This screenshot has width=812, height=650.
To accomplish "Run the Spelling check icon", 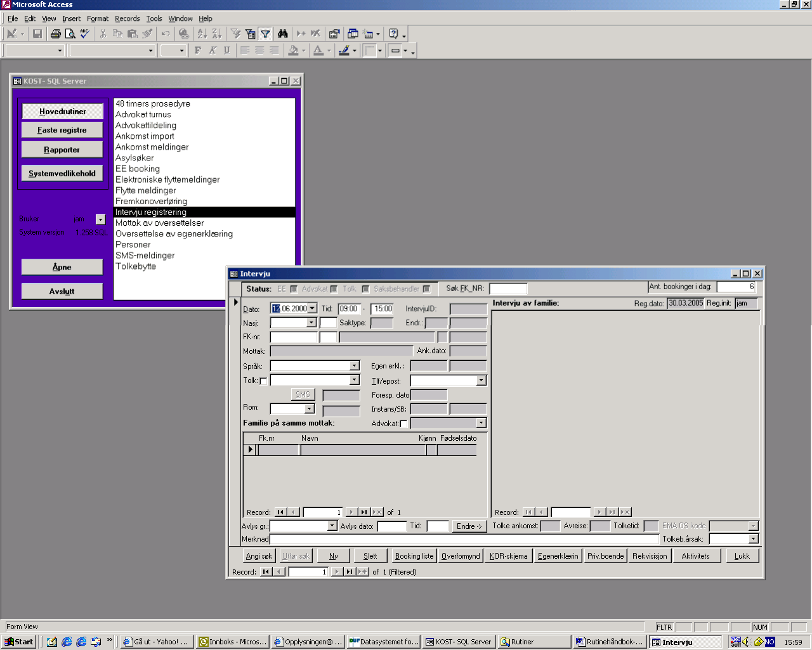I will point(84,34).
